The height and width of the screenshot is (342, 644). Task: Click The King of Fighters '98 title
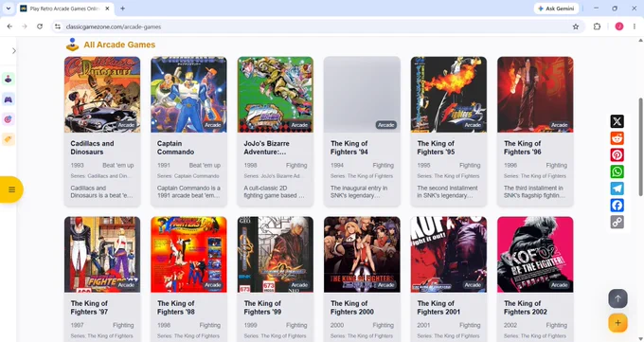point(176,308)
